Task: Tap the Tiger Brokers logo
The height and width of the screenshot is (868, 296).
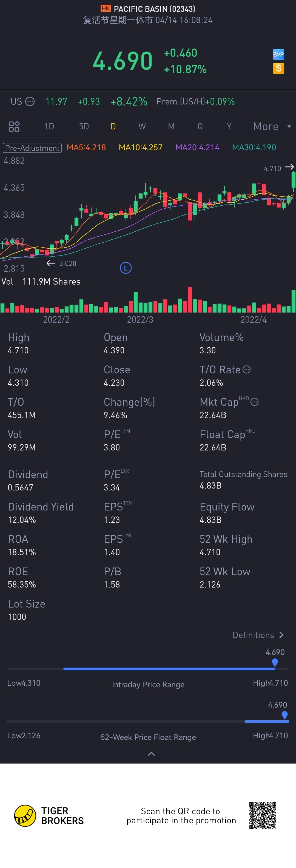Action: [x=25, y=815]
